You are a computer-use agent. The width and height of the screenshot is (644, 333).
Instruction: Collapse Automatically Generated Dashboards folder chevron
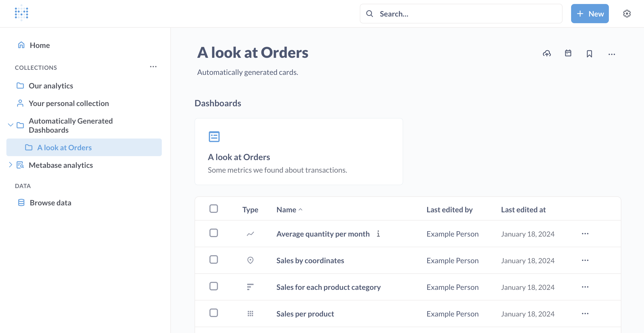pyautogui.click(x=11, y=125)
